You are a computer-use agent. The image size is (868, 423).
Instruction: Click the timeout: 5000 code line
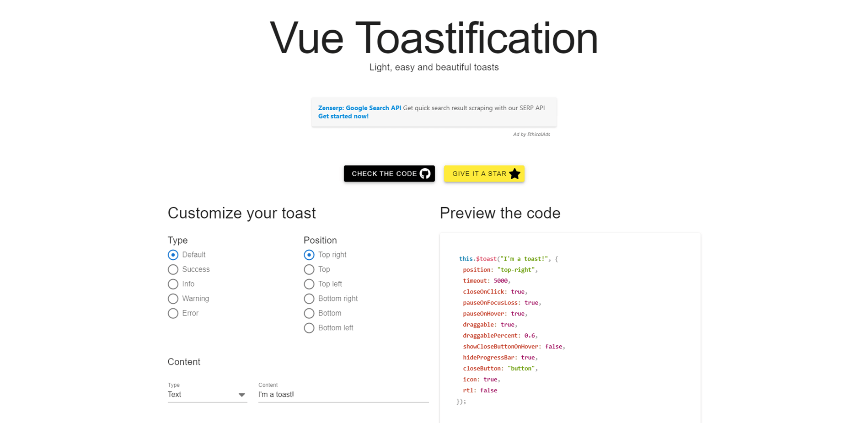[487, 281]
